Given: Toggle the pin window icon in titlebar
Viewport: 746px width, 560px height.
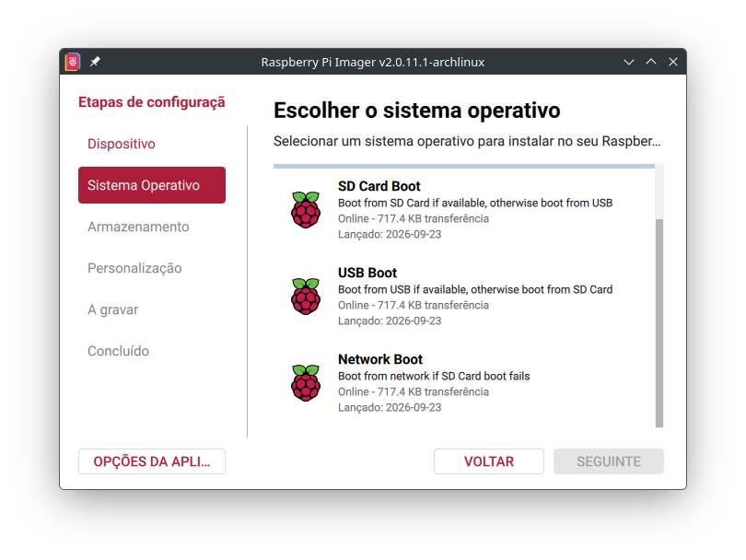Looking at the screenshot, I should (95, 62).
